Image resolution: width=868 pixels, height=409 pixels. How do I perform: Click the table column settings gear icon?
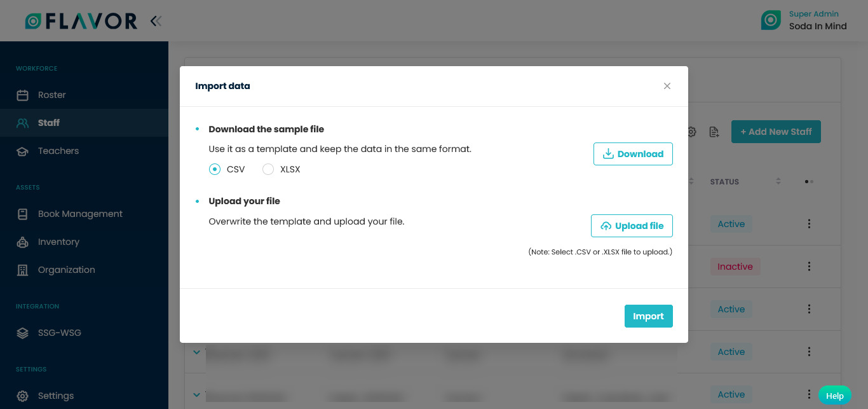click(691, 132)
